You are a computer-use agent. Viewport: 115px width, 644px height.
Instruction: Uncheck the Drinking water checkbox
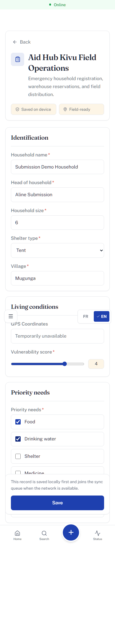pos(18,439)
